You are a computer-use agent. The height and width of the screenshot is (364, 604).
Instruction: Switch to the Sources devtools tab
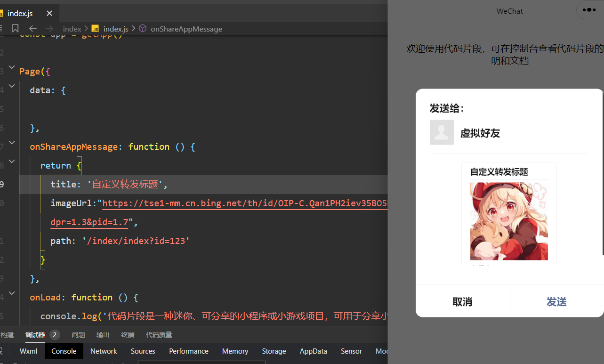tap(143, 351)
